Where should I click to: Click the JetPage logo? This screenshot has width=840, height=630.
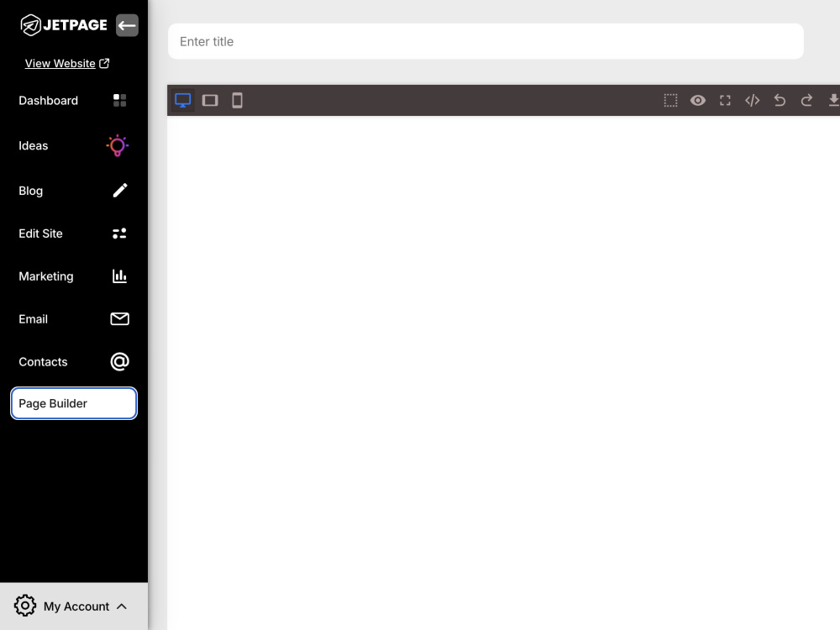tap(63, 25)
